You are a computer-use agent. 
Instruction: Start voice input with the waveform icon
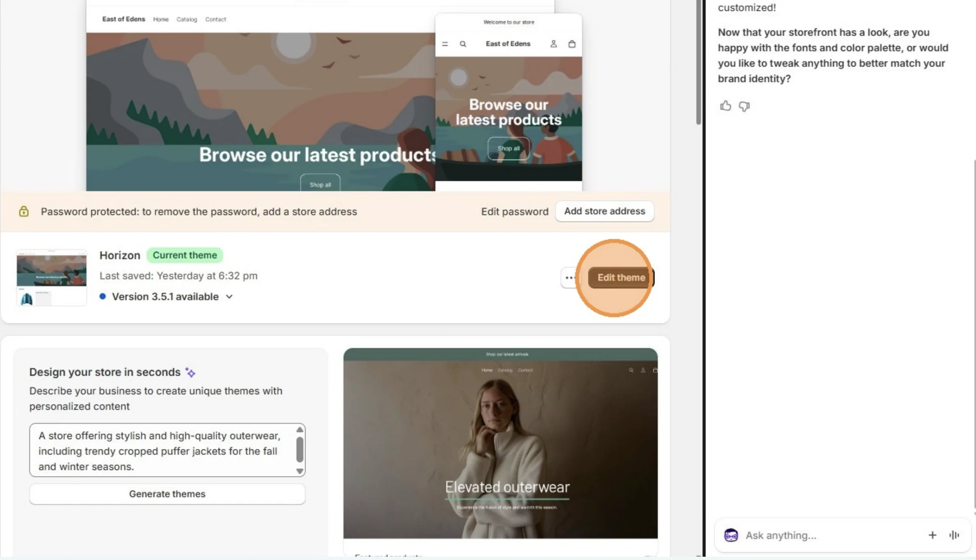coord(954,535)
